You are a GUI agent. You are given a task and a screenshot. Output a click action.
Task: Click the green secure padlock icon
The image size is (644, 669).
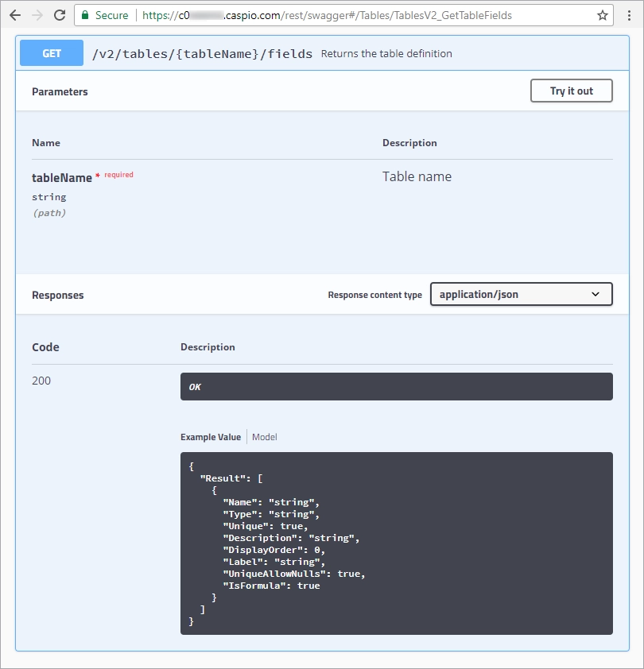pyautogui.click(x=85, y=15)
